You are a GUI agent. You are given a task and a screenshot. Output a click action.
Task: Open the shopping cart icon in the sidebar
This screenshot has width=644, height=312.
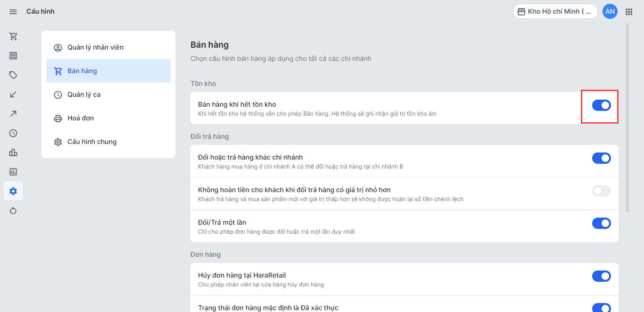tap(13, 36)
